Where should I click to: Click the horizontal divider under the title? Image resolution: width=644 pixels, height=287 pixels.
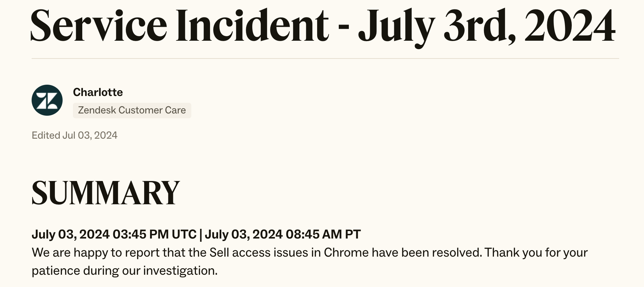coord(325,58)
